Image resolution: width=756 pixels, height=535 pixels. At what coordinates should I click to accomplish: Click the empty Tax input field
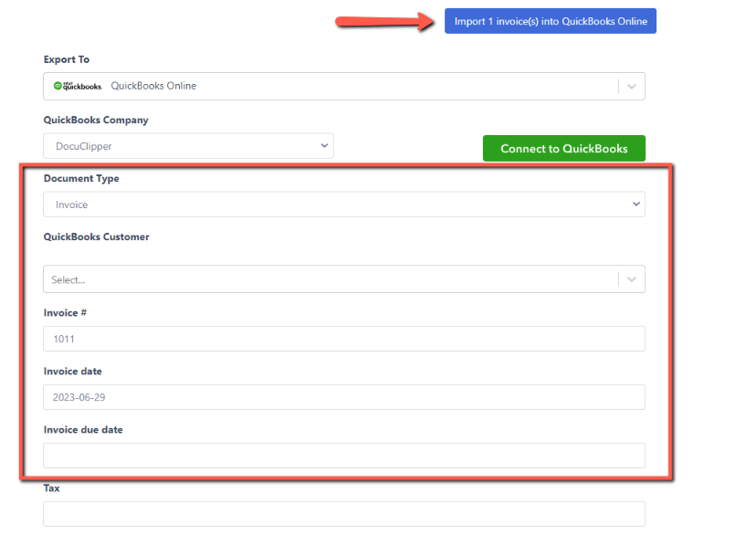click(344, 514)
